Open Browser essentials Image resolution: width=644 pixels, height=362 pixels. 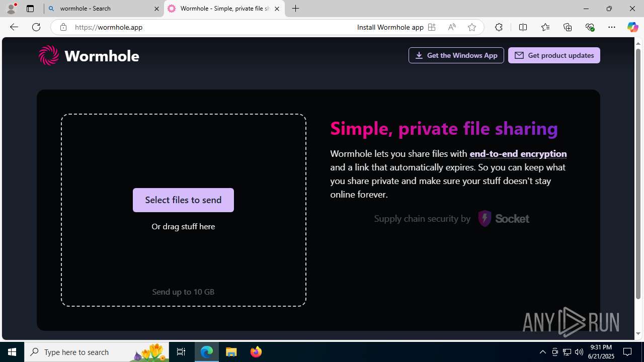tap(590, 27)
